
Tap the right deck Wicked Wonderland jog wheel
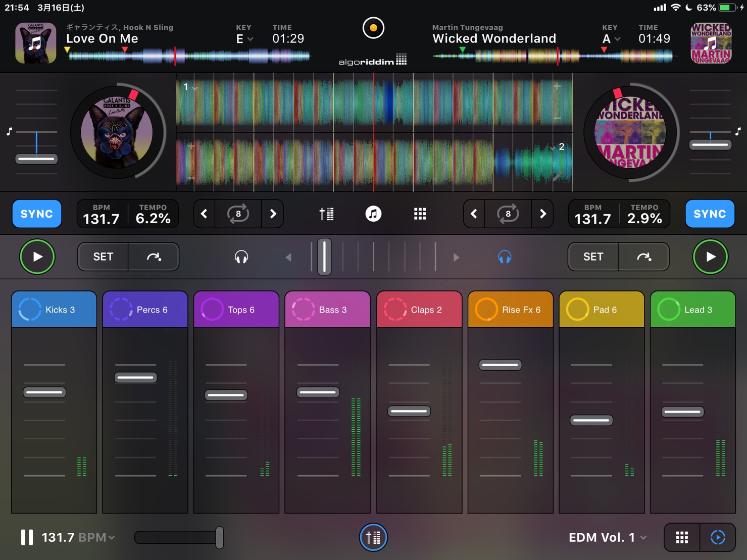[x=630, y=132]
